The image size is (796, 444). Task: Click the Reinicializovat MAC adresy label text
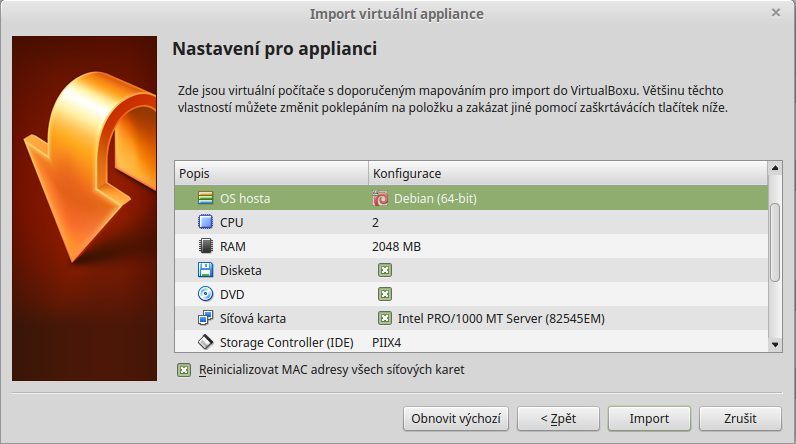[x=331, y=370]
